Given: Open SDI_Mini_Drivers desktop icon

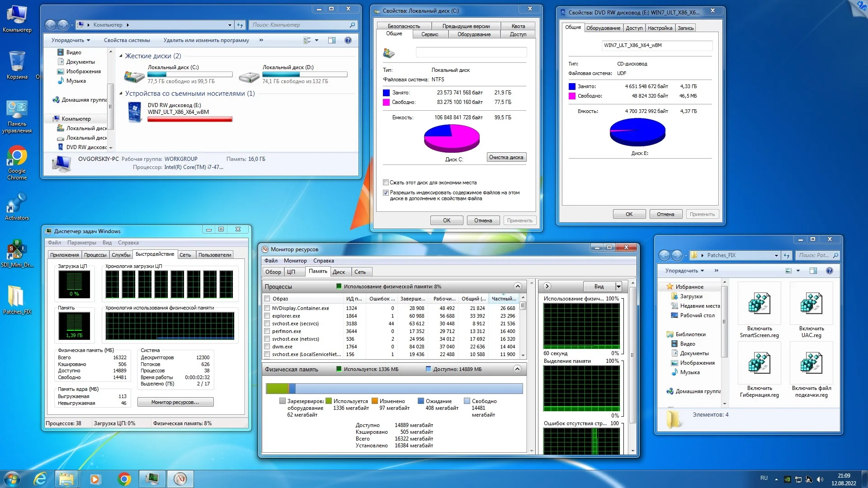Looking at the screenshot, I should click(x=17, y=250).
